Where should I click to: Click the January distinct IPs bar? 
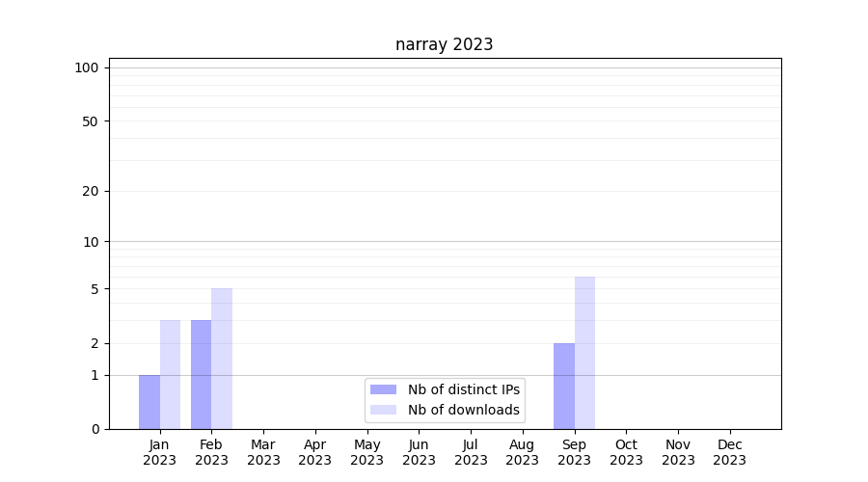(149, 402)
